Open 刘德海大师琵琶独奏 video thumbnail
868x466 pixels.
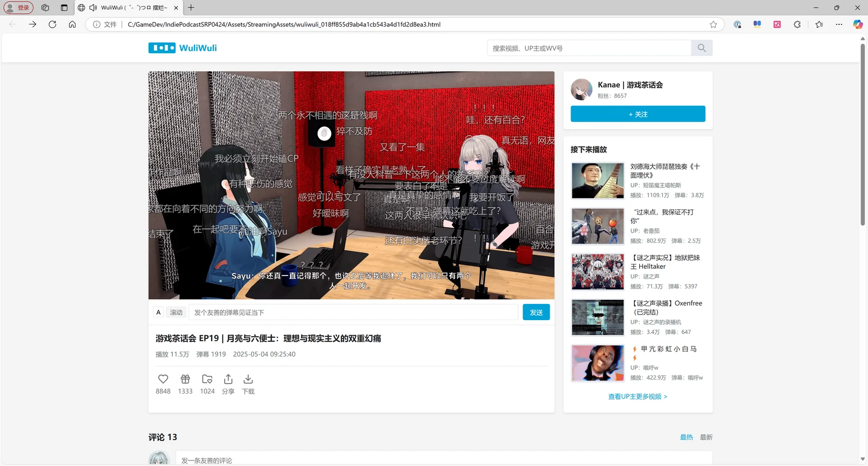click(598, 180)
